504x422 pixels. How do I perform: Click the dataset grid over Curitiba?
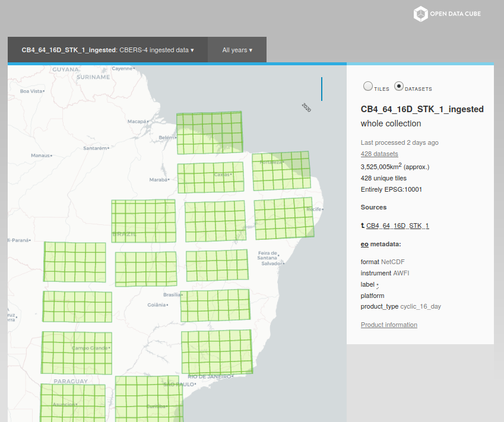click(149, 399)
